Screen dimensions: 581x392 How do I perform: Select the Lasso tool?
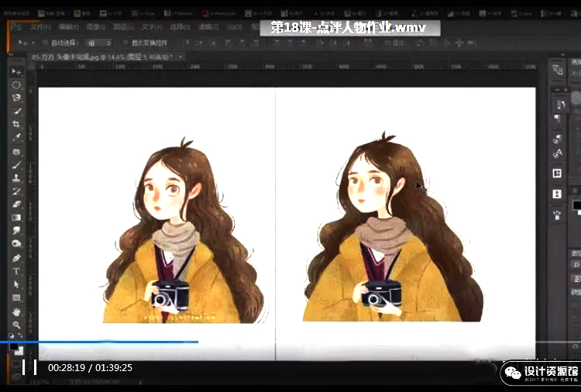(x=16, y=98)
